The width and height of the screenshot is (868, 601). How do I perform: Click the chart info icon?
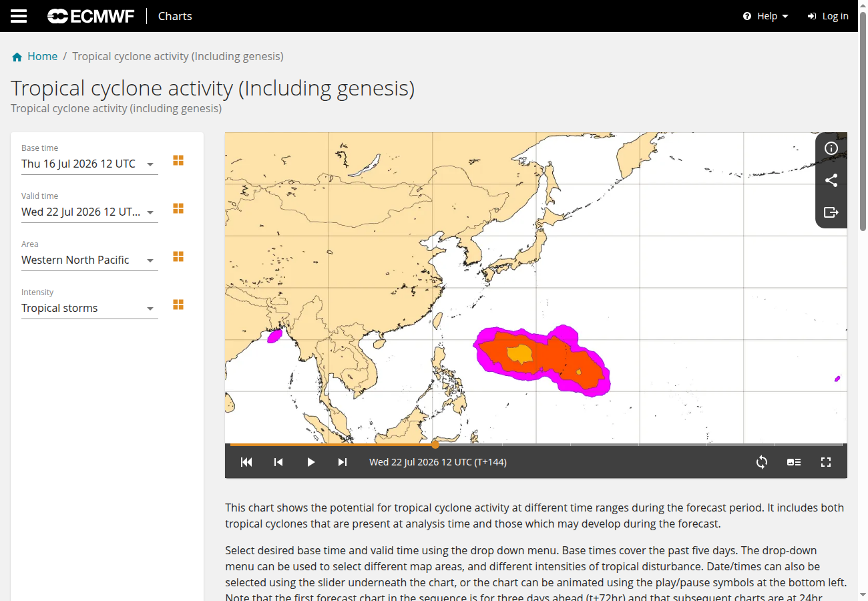point(831,148)
